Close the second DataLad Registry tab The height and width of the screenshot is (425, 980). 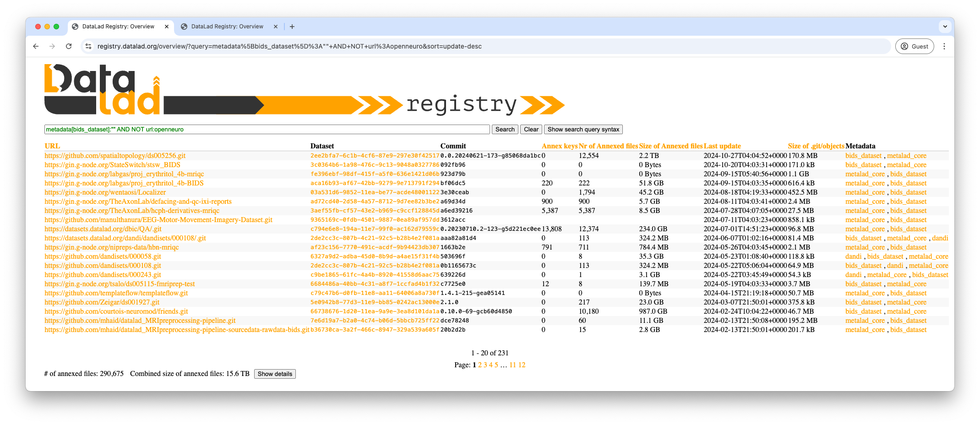pos(275,27)
